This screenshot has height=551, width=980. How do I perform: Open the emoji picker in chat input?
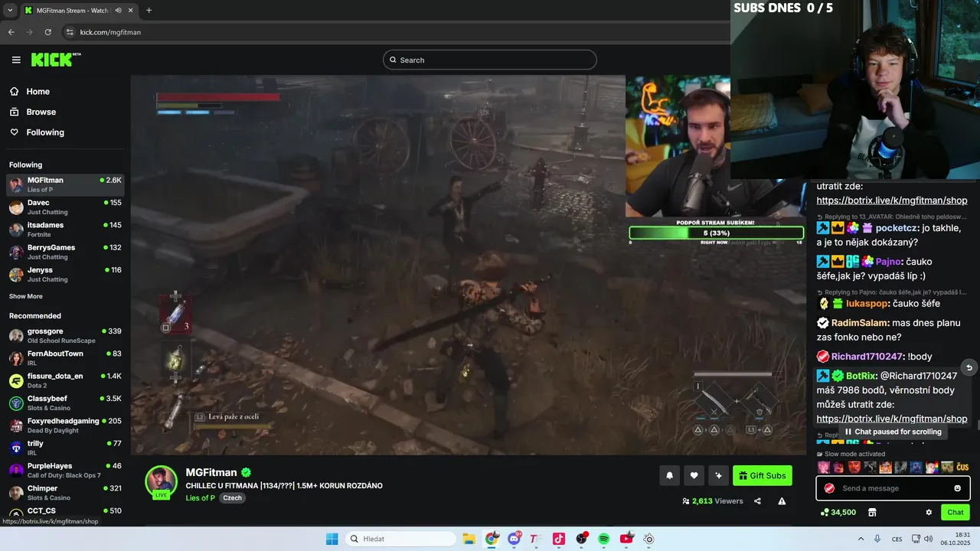pos(958,488)
